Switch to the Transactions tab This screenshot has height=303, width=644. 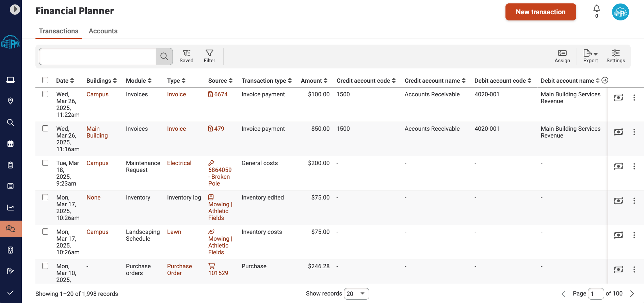point(59,31)
